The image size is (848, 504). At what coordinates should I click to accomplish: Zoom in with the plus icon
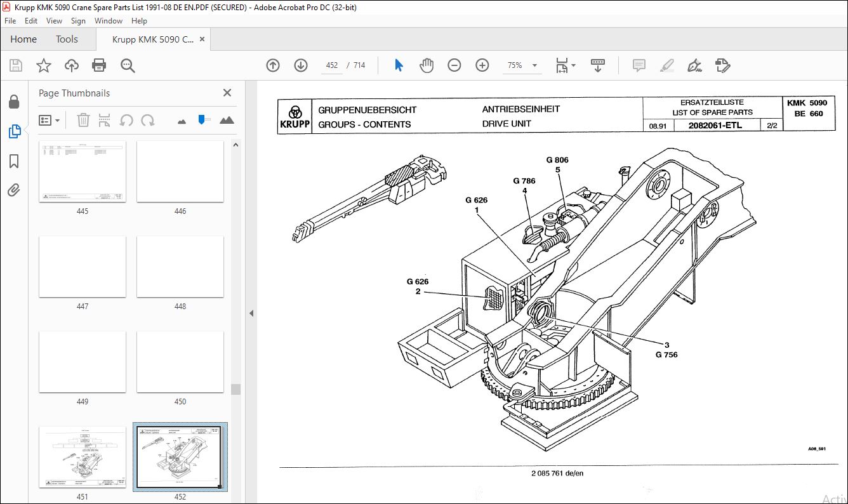tap(482, 65)
